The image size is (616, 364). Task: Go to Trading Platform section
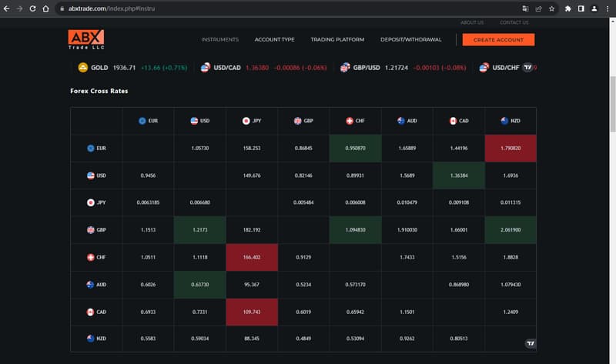[x=337, y=40]
